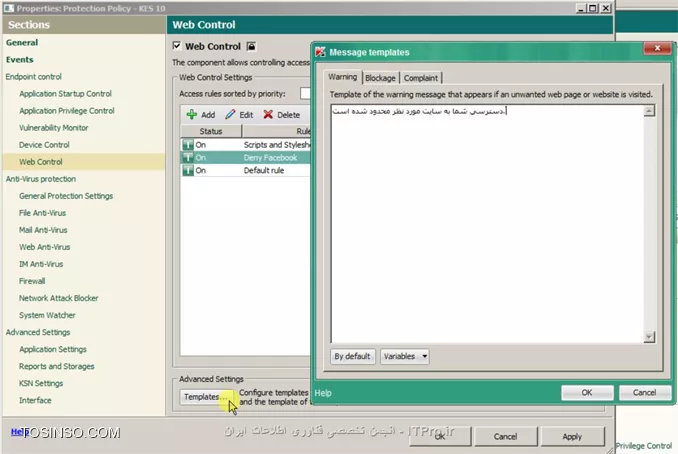Select Endpoint control section
The width and height of the screenshot is (678, 454).
click(x=34, y=77)
